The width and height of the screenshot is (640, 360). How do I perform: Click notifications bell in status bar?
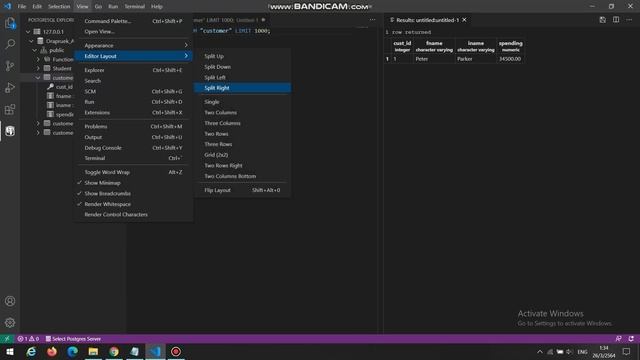(x=631, y=339)
